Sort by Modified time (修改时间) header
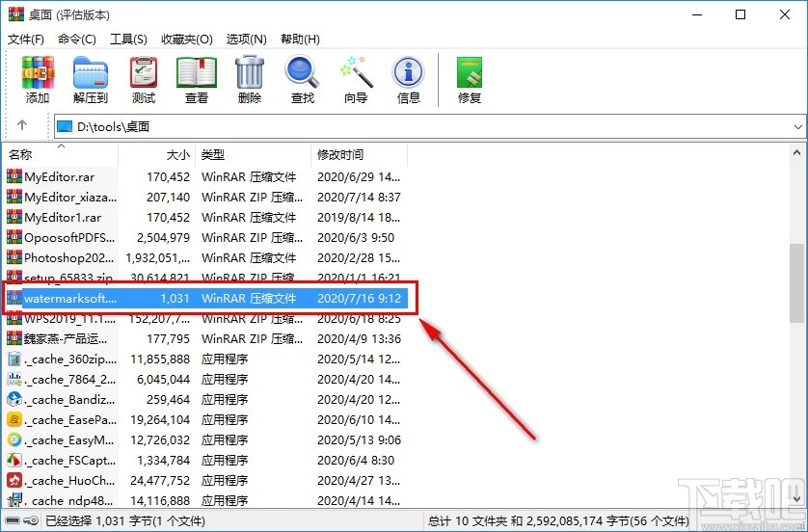The image size is (808, 532). pos(360,154)
